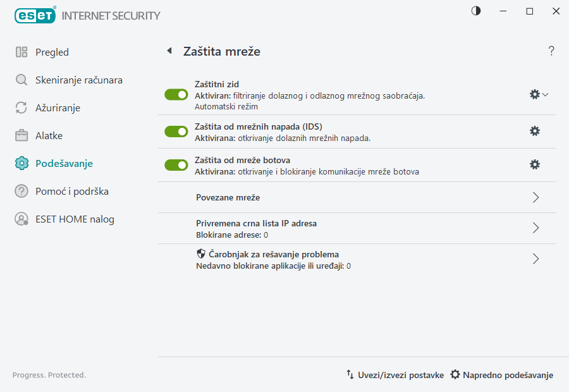Click the Ažuriranje refresh icon

coord(21,107)
